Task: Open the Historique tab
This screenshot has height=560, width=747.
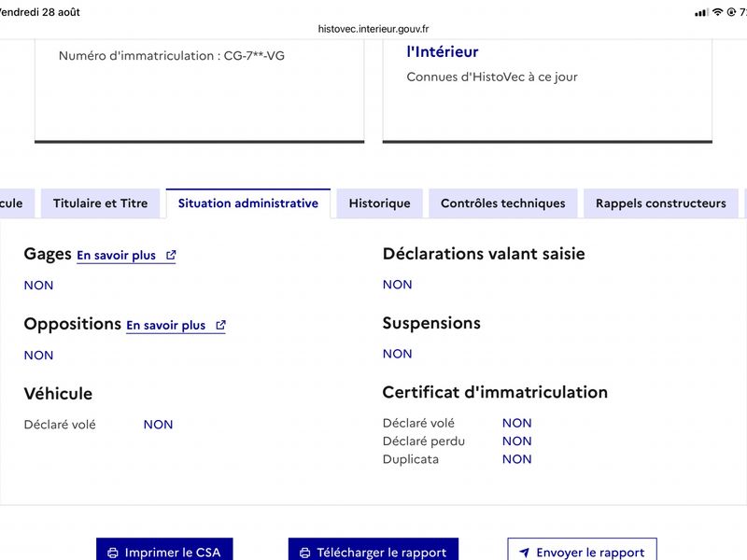Action: pyautogui.click(x=380, y=203)
